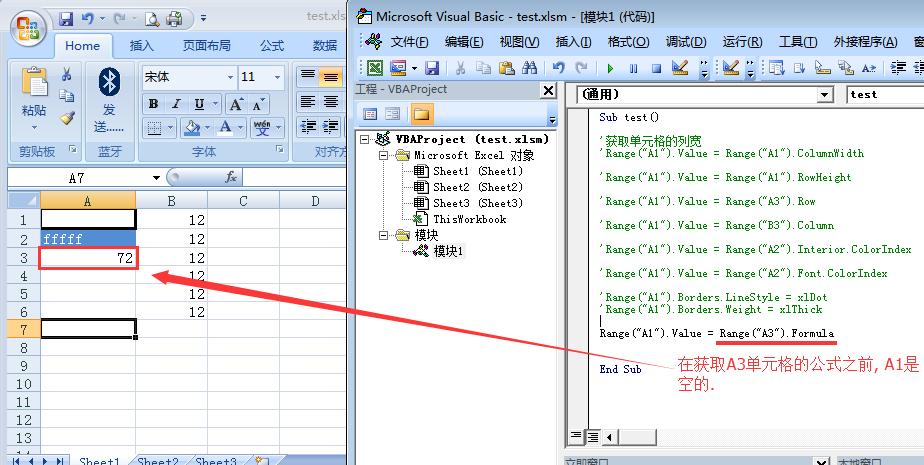Close the 工程 - VBAProject panel
The width and height of the screenshot is (924, 465).
[x=548, y=91]
